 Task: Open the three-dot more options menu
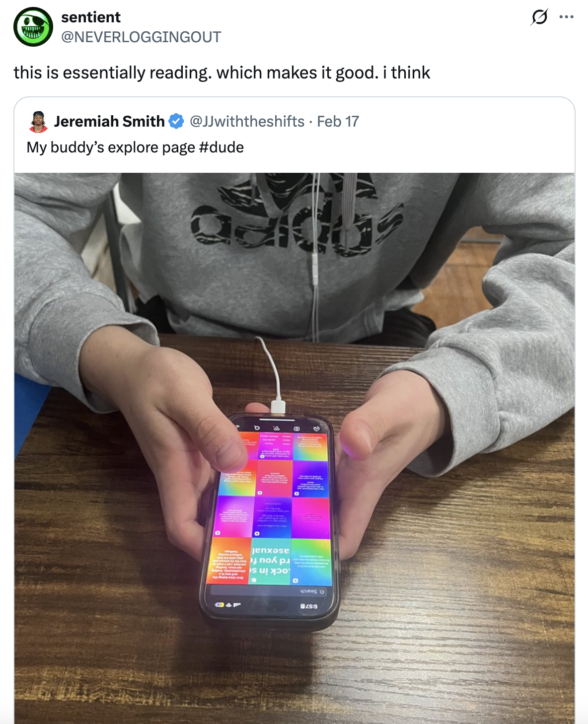click(x=566, y=17)
